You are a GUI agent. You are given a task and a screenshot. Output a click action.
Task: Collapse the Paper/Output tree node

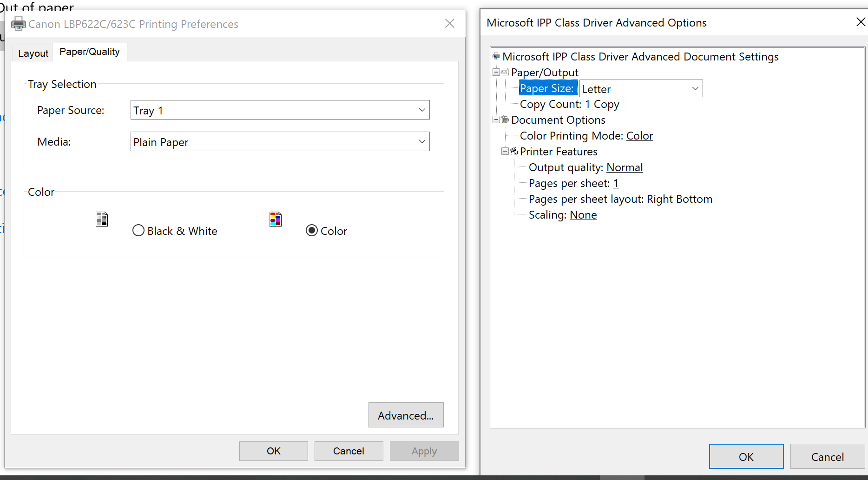496,72
